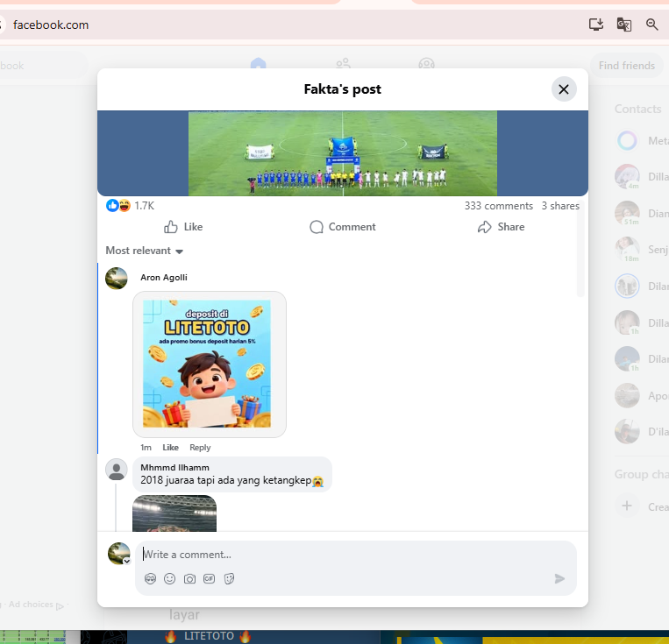The width and height of the screenshot is (669, 644).
Task: Open Meta AI contact in sidebar
Action: point(642,141)
